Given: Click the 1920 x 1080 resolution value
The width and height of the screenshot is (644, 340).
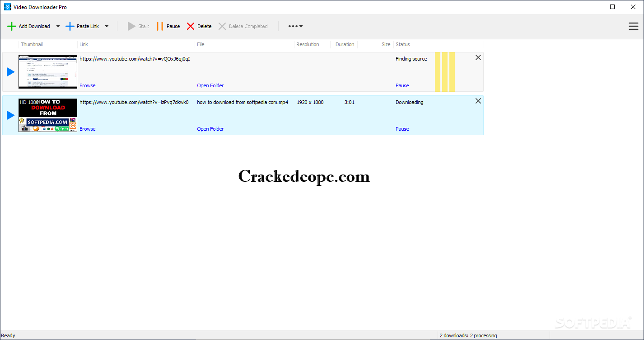Looking at the screenshot, I should [x=310, y=102].
